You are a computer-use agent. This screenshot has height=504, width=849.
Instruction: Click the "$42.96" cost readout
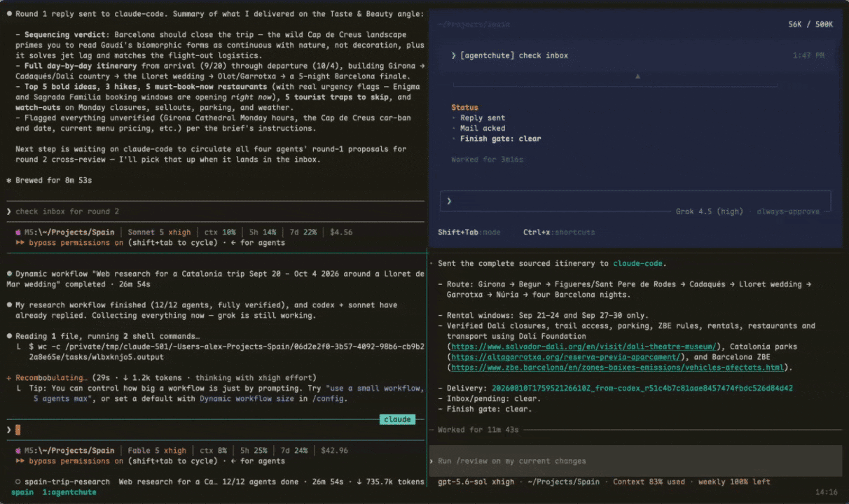pos(335,450)
